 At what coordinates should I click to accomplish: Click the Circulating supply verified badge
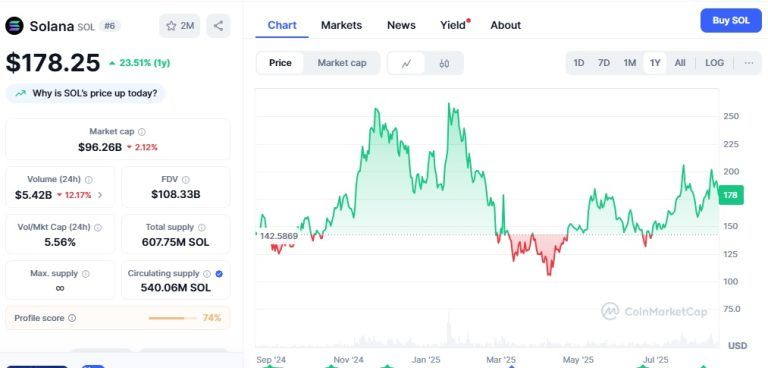click(219, 274)
